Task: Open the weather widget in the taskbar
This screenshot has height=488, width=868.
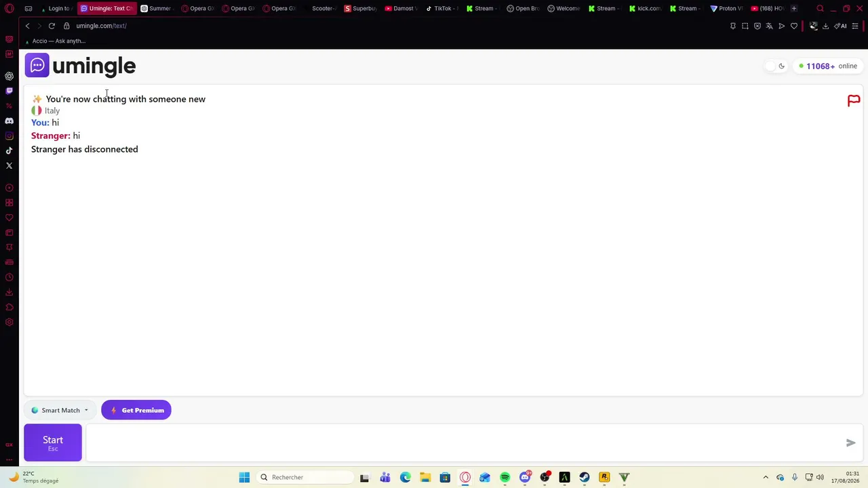Action: coord(34,477)
